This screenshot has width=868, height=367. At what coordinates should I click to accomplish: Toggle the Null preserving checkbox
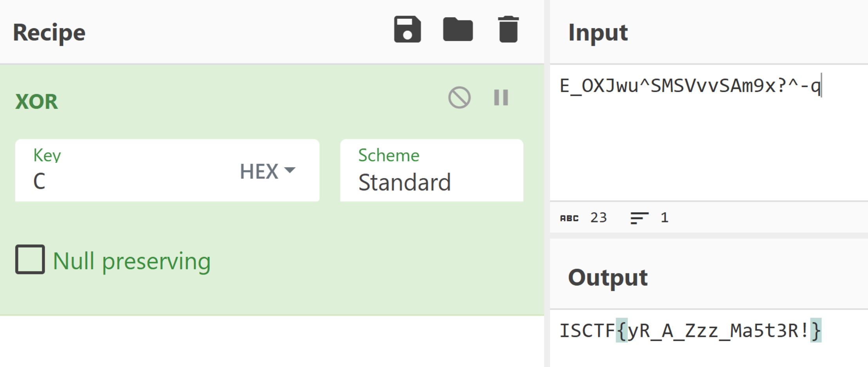click(30, 260)
